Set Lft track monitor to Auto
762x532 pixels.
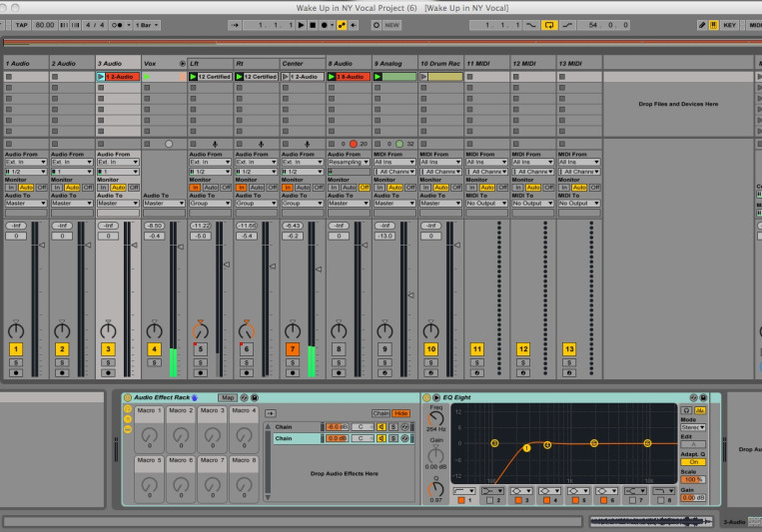211,188
